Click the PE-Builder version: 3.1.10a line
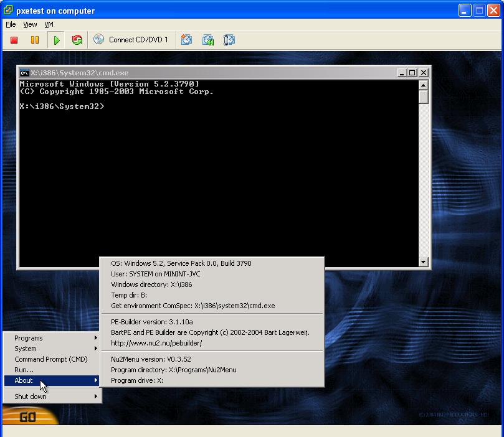 [212, 322]
